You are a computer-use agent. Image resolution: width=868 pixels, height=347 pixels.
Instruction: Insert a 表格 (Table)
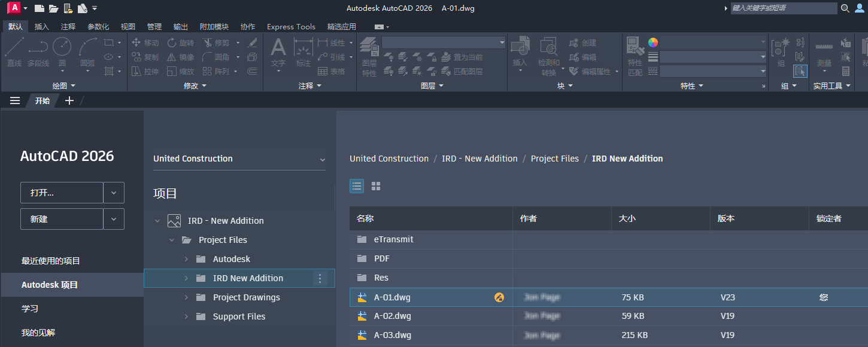coord(331,71)
